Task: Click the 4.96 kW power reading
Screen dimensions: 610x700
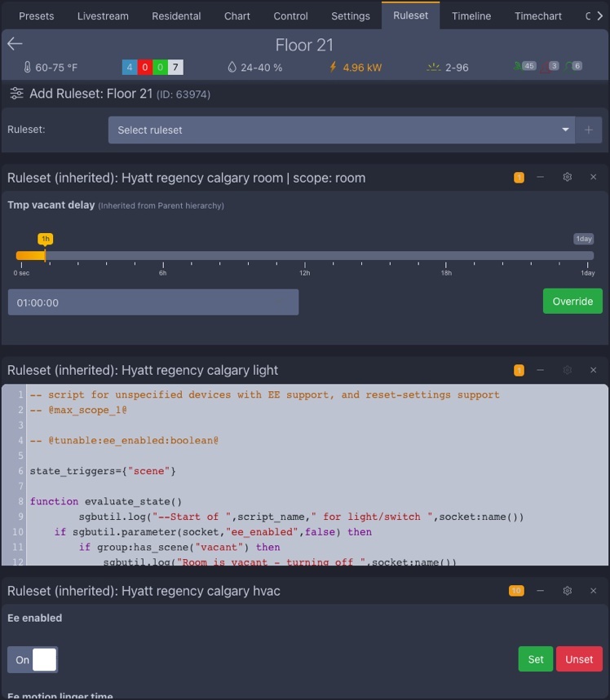Action: tap(362, 68)
